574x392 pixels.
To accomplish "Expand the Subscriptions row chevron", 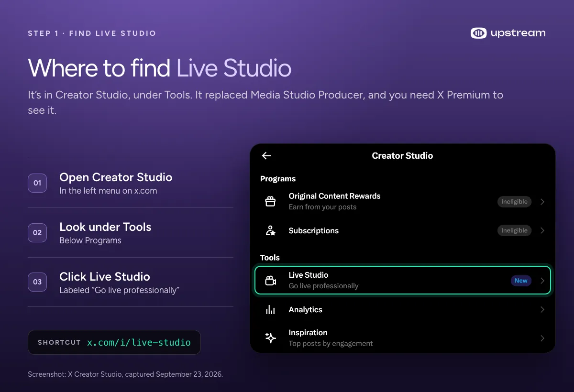I will pyautogui.click(x=542, y=230).
